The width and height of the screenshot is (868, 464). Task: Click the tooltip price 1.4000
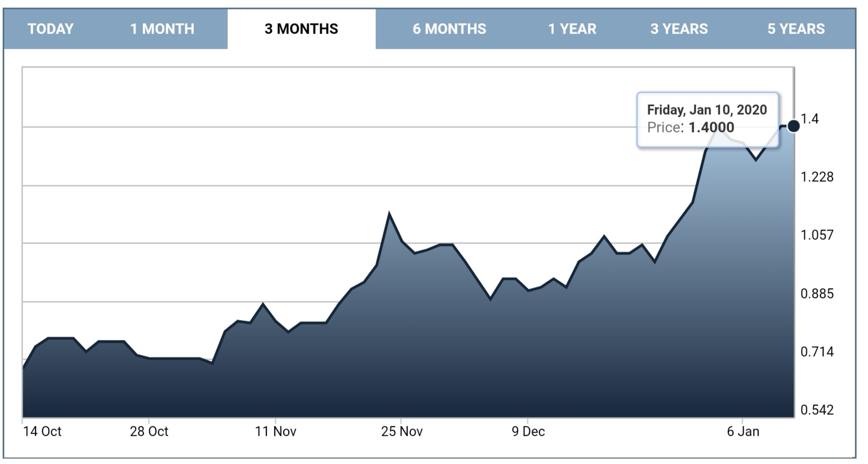pyautogui.click(x=711, y=127)
